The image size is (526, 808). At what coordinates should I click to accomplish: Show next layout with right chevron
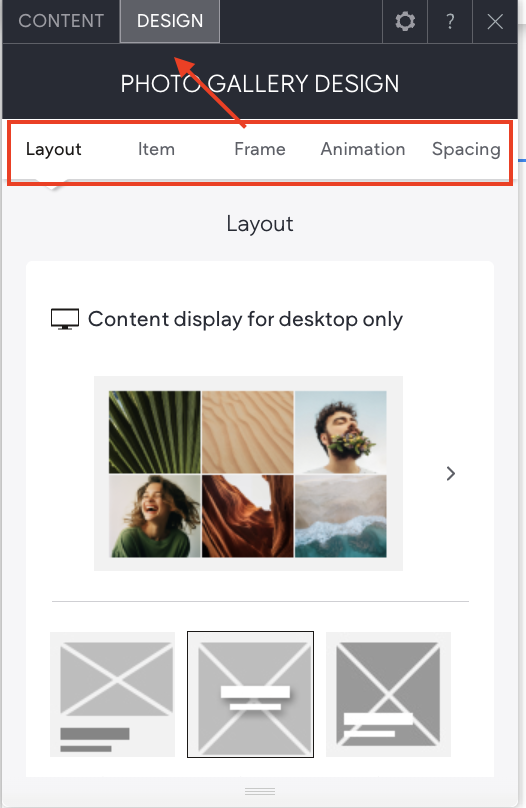(x=451, y=474)
